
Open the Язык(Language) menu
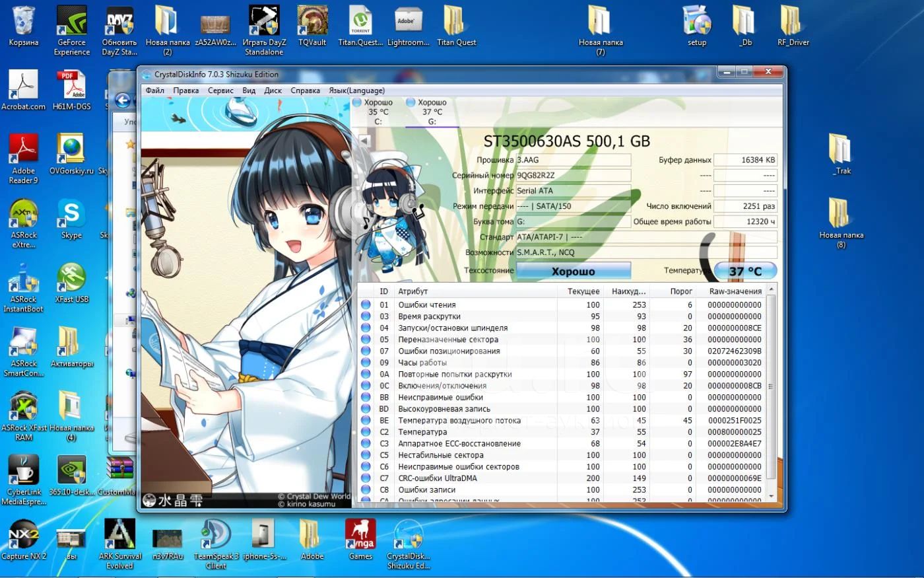coord(356,90)
